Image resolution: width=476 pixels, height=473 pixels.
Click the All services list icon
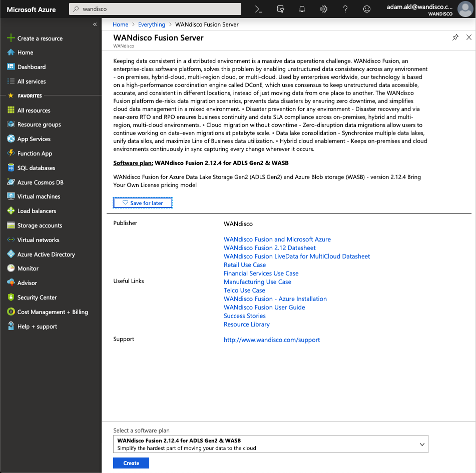(11, 81)
